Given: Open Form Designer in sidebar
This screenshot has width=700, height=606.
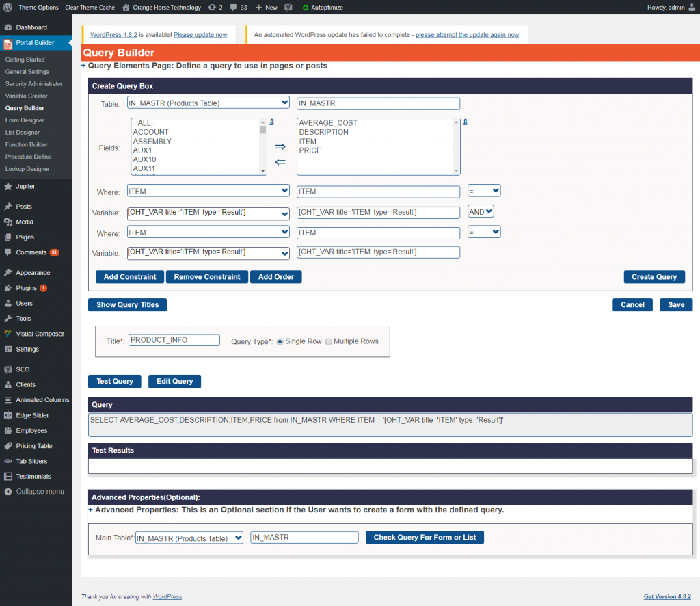Looking at the screenshot, I should click(25, 120).
